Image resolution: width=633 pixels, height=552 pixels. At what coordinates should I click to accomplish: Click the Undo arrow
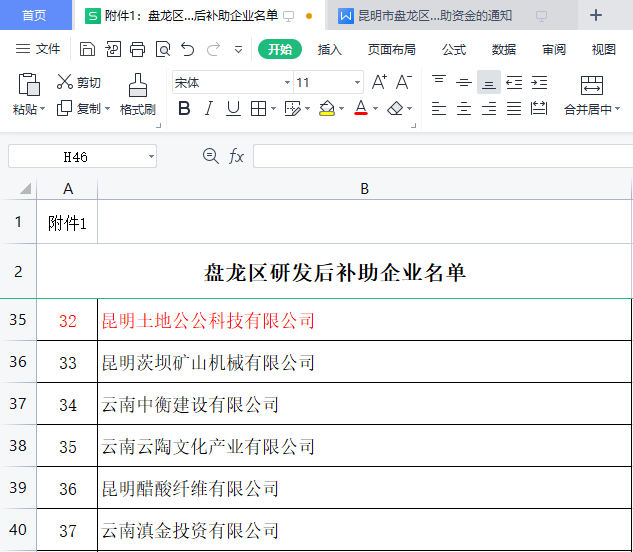[187, 49]
